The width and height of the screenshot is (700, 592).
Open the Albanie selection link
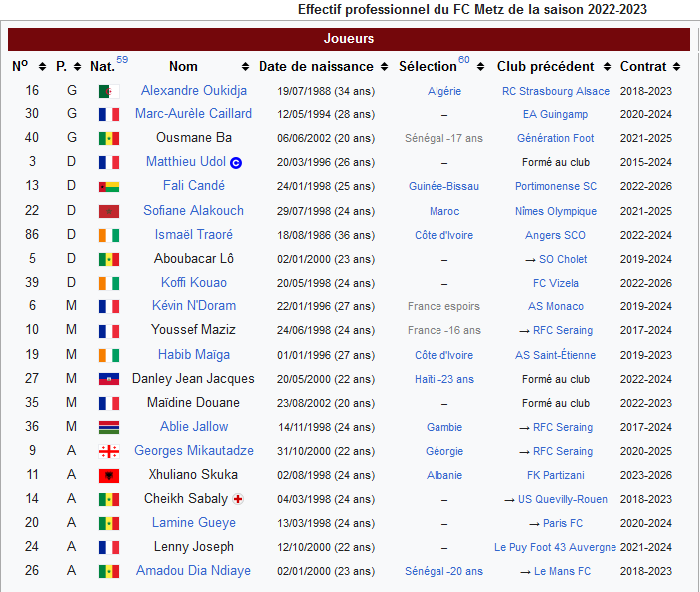[x=444, y=475]
